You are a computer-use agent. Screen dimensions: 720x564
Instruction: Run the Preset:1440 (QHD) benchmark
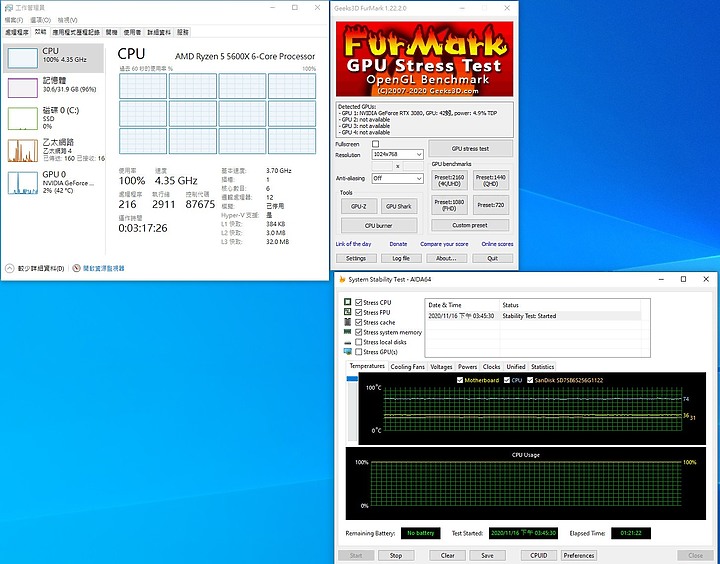point(490,180)
